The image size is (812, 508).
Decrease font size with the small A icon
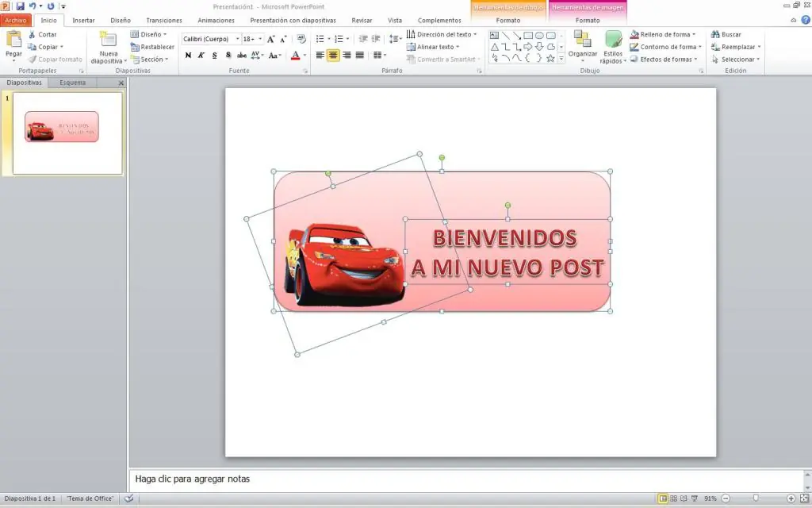[x=283, y=39]
